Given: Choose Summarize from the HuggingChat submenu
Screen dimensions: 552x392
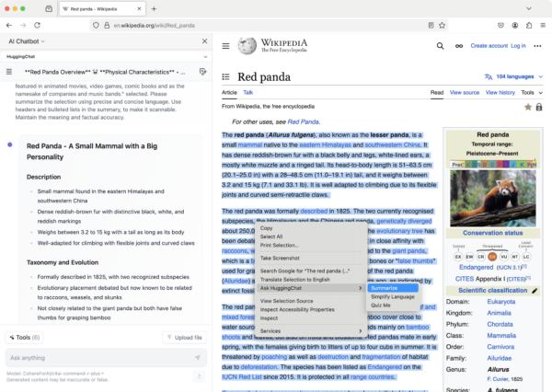Looking at the screenshot, I should (x=385, y=288).
